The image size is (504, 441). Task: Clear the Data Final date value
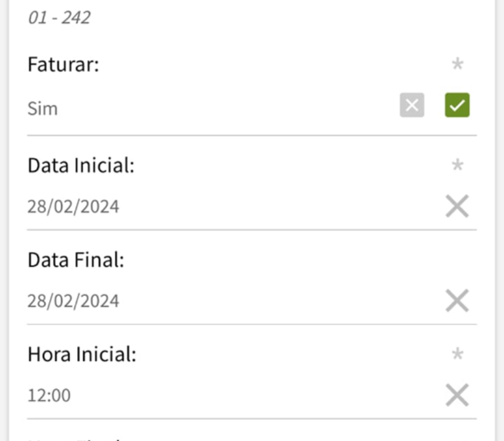point(457,300)
